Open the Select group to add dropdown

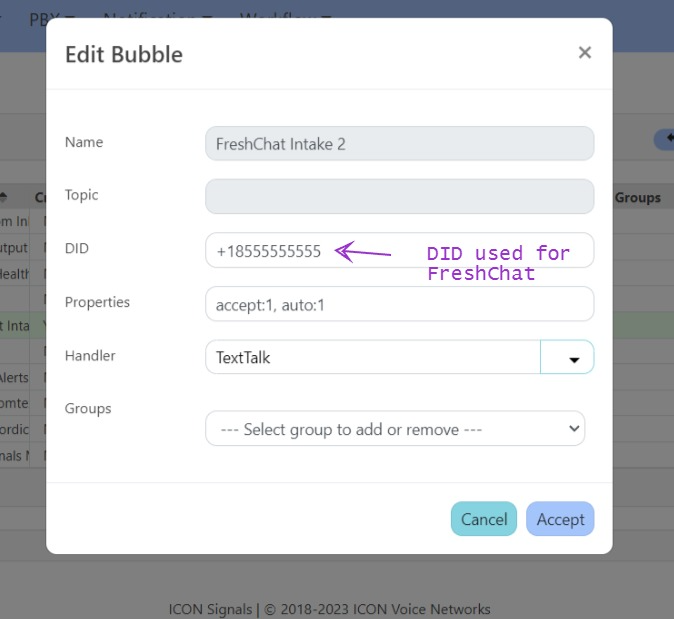point(395,429)
